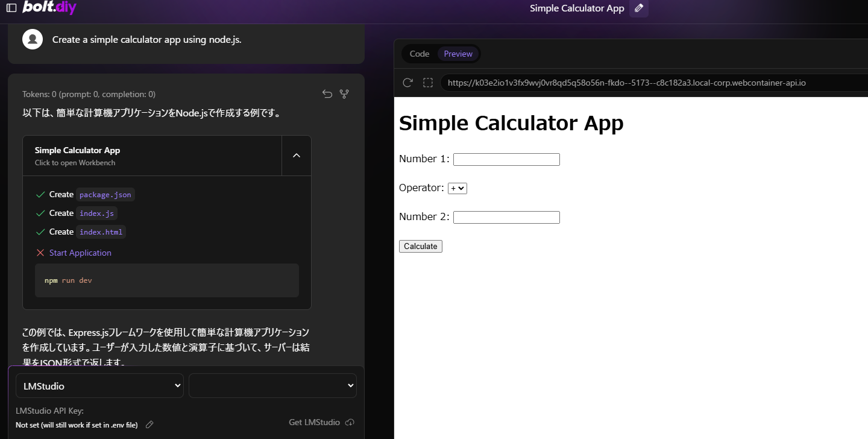
Task: Switch to Preview mode
Action: coord(458,54)
